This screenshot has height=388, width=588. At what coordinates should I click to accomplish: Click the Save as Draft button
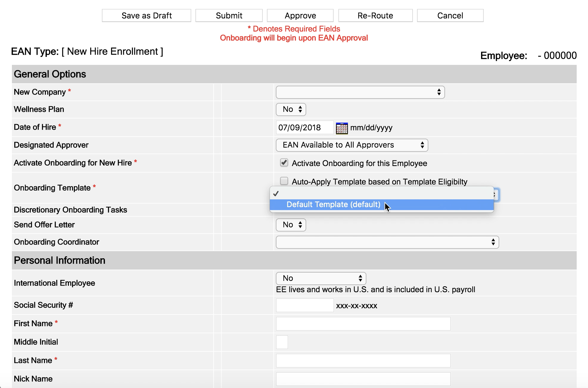tap(147, 15)
